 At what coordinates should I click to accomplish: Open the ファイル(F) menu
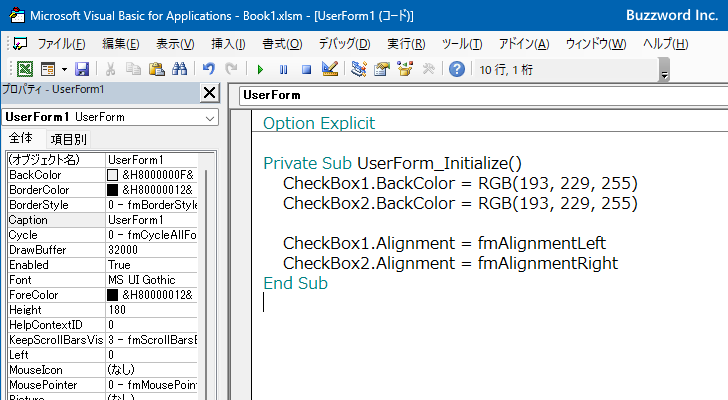coord(61,44)
